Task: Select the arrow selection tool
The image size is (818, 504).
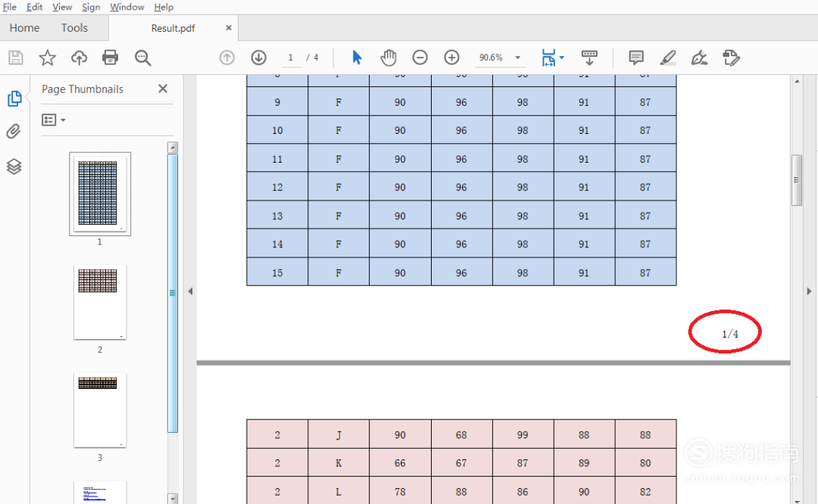Action: tap(357, 58)
